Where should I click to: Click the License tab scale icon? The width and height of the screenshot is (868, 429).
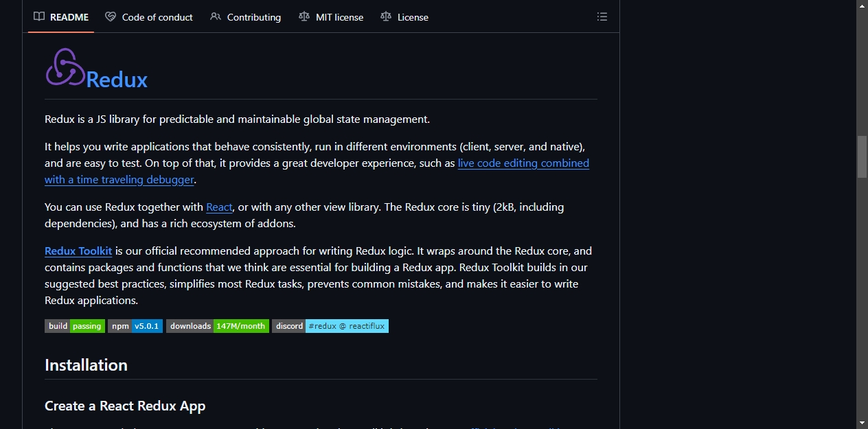[x=386, y=17]
